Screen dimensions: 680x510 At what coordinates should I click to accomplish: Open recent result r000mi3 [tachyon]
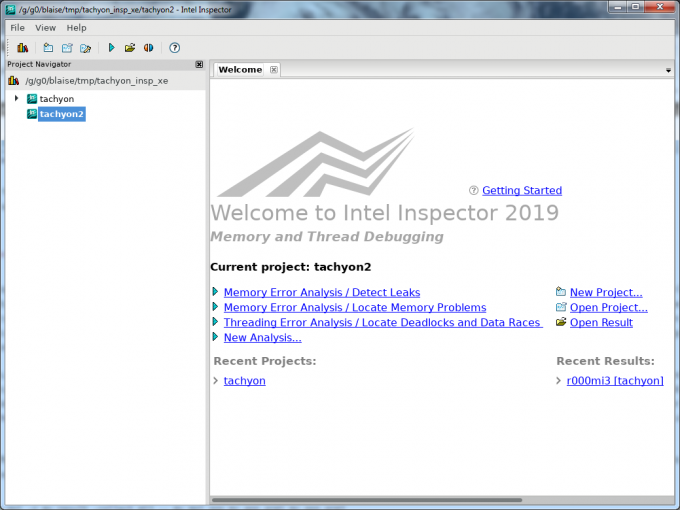[x=615, y=381]
